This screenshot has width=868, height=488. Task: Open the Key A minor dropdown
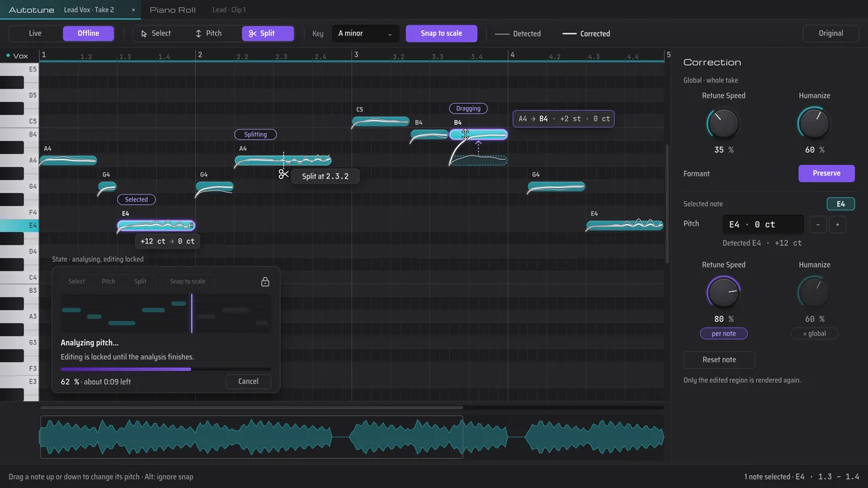(365, 33)
